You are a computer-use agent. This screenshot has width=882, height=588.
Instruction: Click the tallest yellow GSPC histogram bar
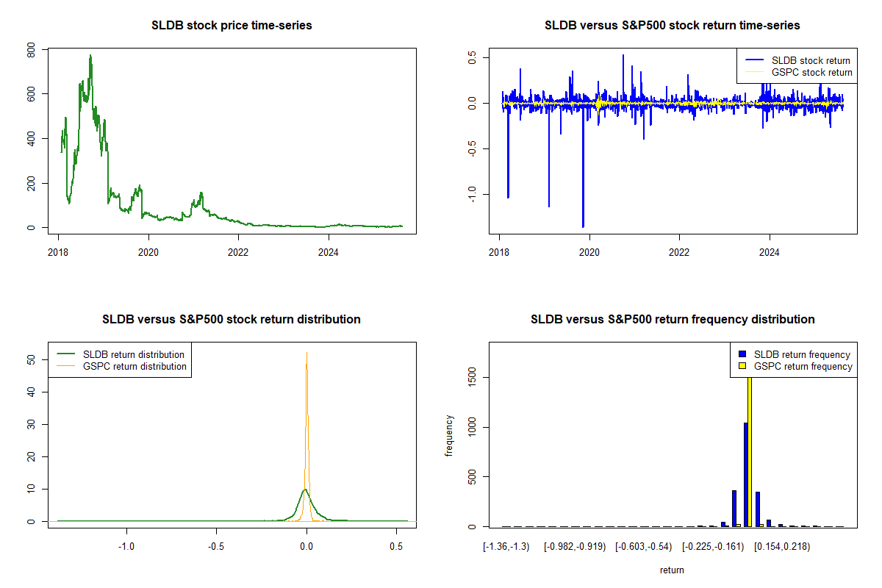[750, 456]
